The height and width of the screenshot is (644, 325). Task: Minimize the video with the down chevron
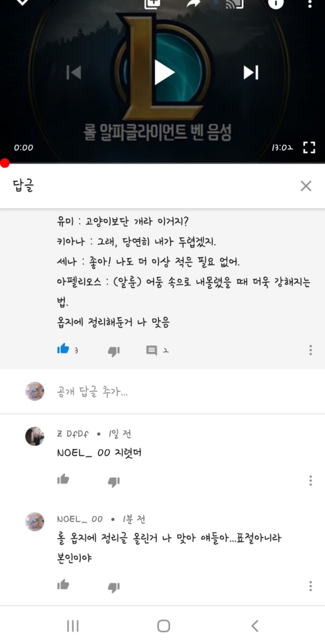click(22, 3)
